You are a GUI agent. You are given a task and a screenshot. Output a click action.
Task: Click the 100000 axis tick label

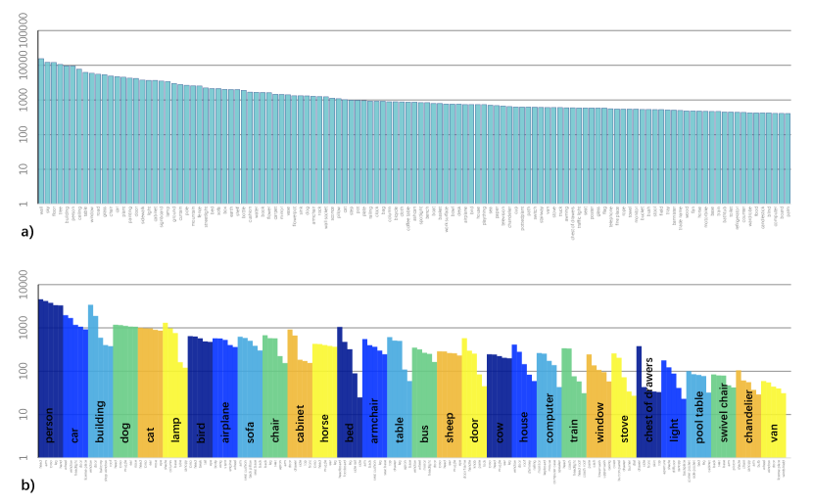coord(24,31)
